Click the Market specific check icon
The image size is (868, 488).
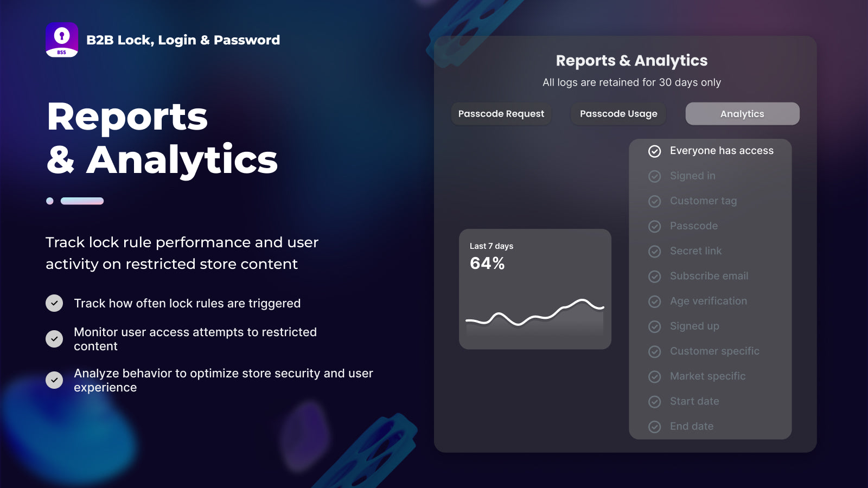click(655, 376)
